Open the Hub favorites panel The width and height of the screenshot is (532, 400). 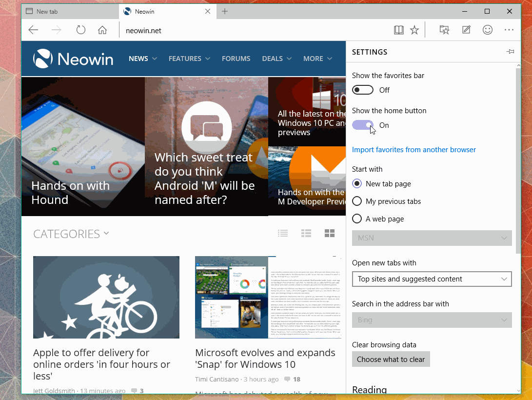pyautogui.click(x=444, y=30)
